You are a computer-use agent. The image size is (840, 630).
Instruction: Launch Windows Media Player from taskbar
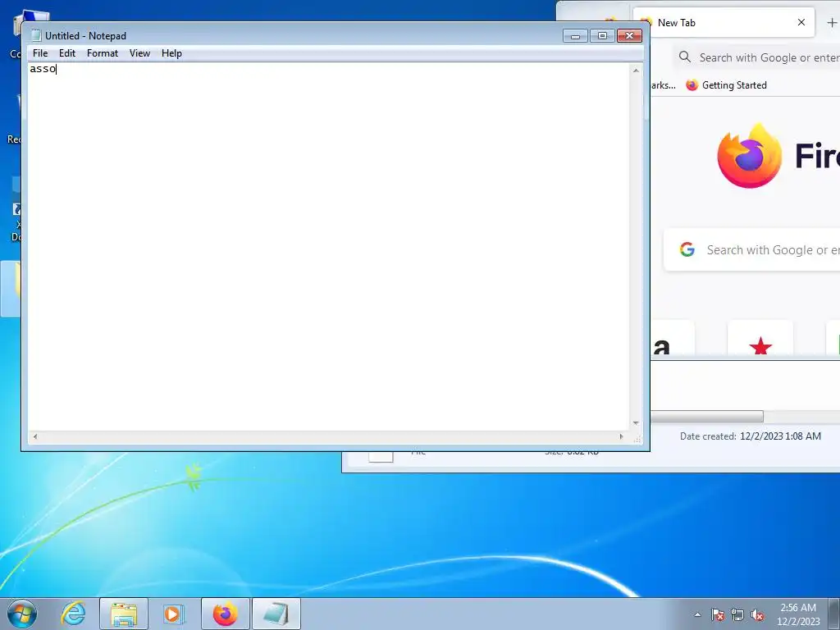(x=173, y=614)
